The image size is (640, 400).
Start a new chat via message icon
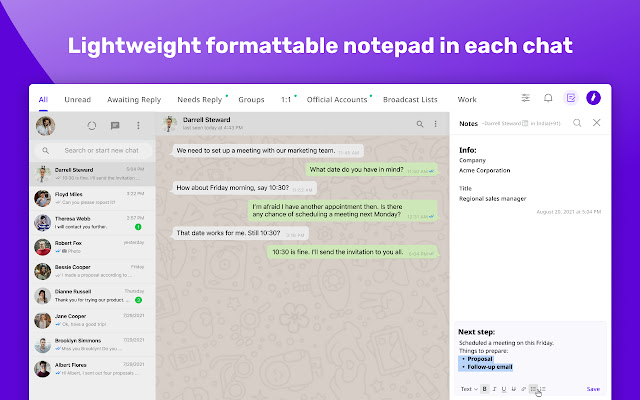pyautogui.click(x=115, y=126)
